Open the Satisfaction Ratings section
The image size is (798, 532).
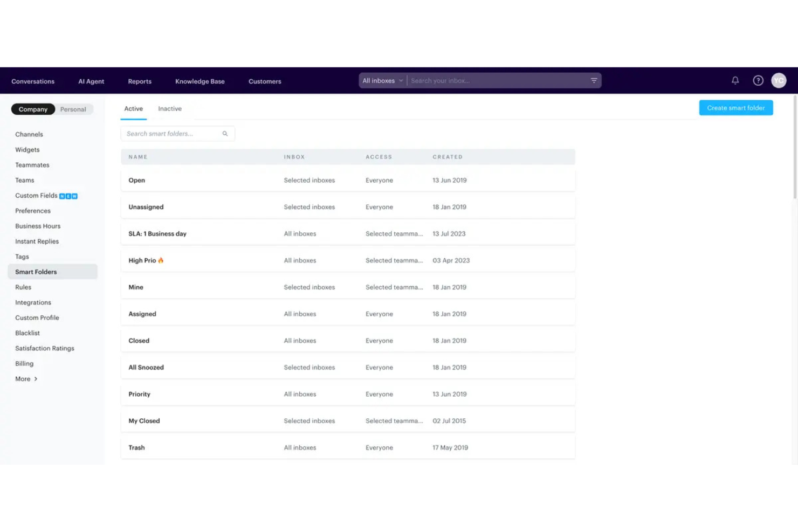click(x=44, y=348)
